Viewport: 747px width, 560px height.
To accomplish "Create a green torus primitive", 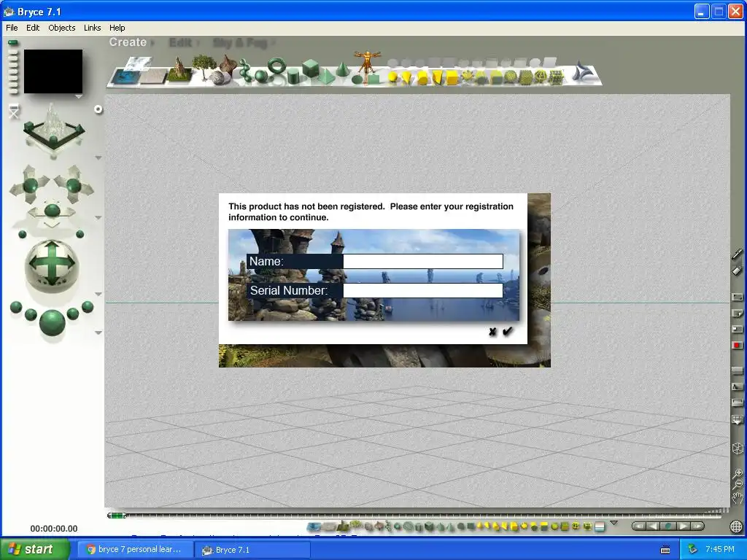I will pos(276,66).
